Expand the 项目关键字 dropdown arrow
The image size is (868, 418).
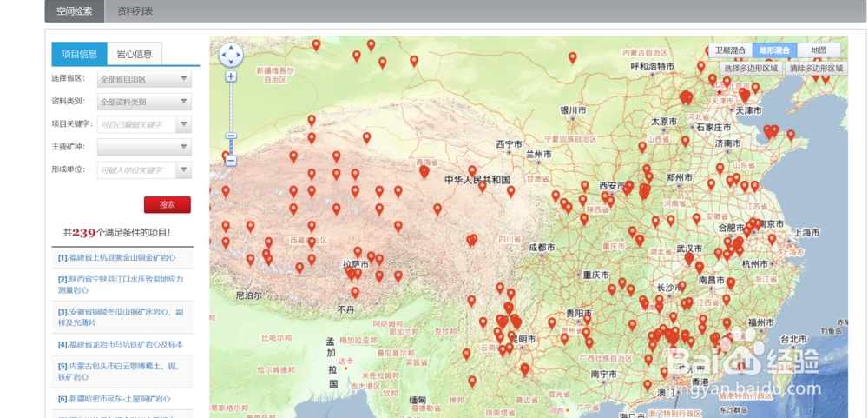click(184, 124)
